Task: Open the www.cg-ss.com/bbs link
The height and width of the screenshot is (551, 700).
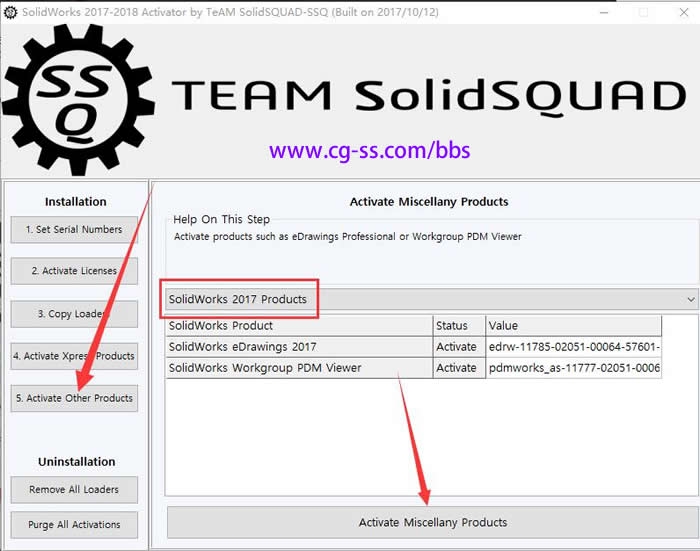Action: pos(369,151)
